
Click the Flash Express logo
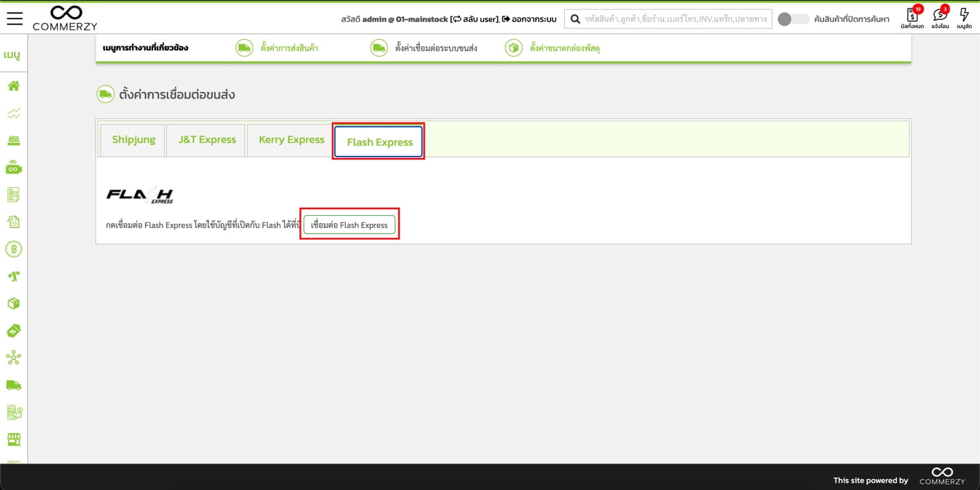140,195
